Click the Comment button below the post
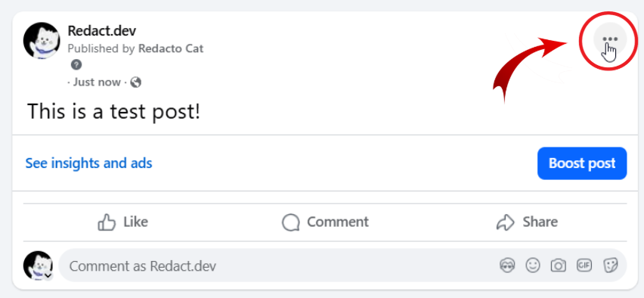Image resolution: width=644 pixels, height=298 pixels. (325, 222)
